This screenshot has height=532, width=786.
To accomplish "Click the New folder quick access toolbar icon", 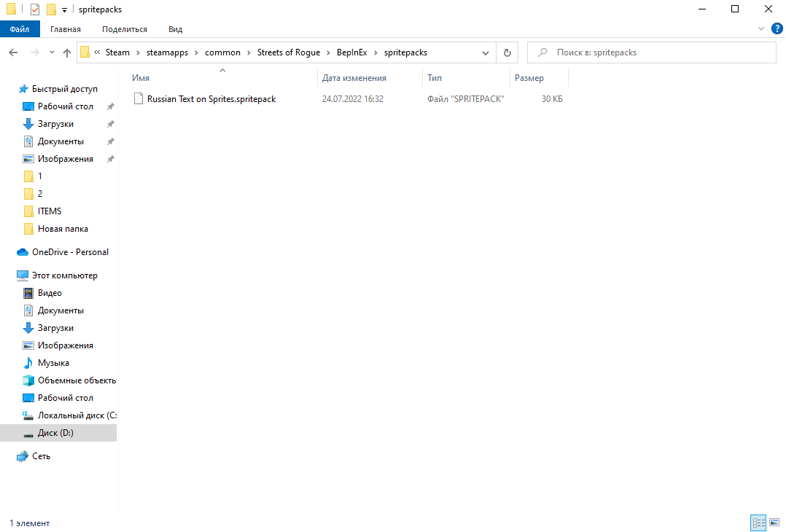I will tap(51, 9).
